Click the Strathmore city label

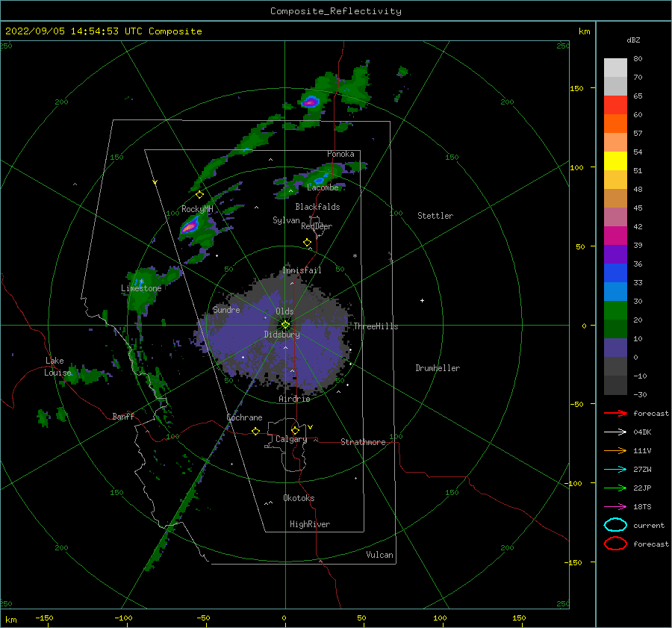coord(363,442)
